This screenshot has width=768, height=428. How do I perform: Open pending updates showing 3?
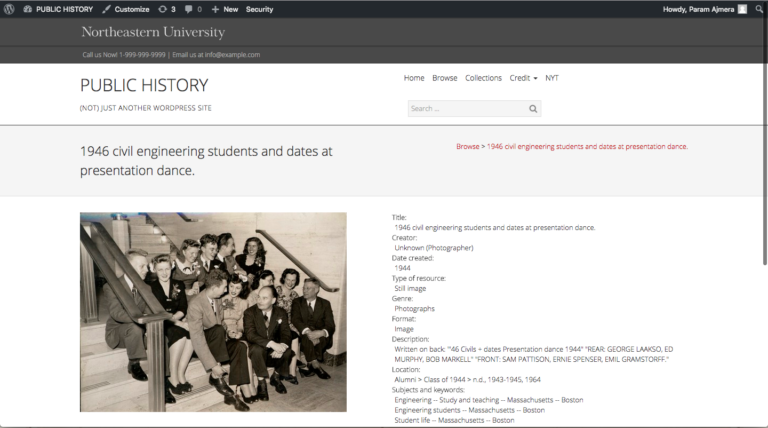pyautogui.click(x=167, y=9)
